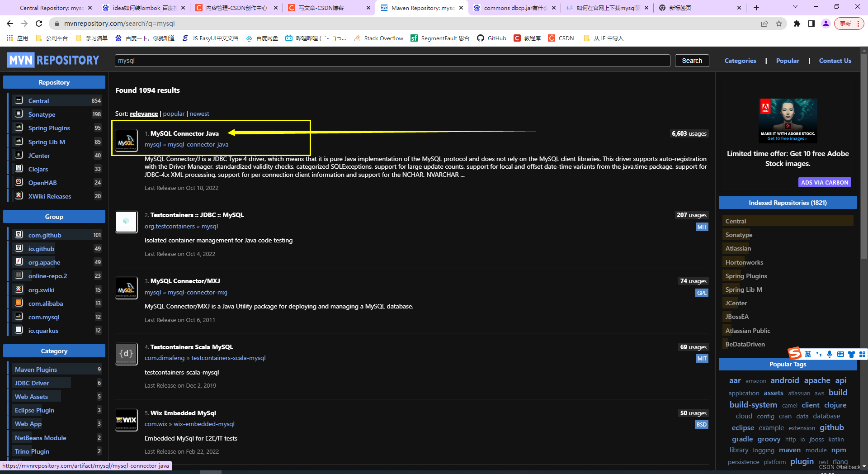Click the Sonatype repository icon in sidebar
868x474 pixels.
(x=19, y=114)
